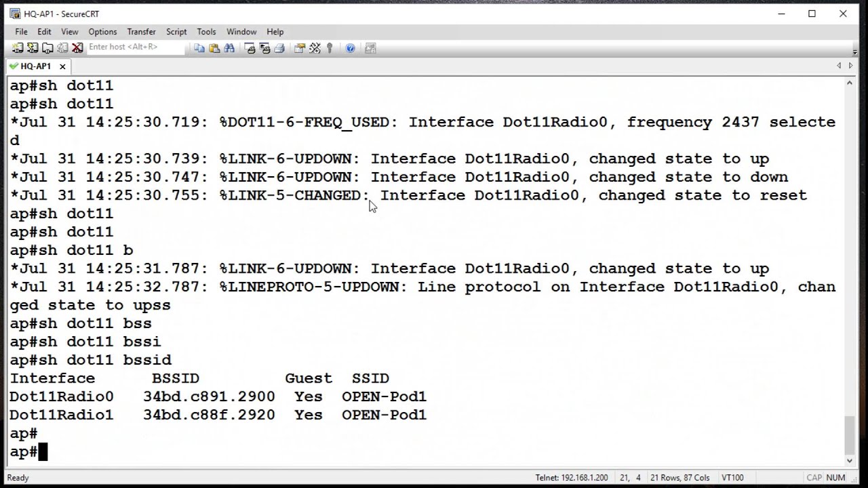Close the HQ-AP1 tab
Image resolution: width=868 pixels, height=488 pixels.
pos(62,66)
